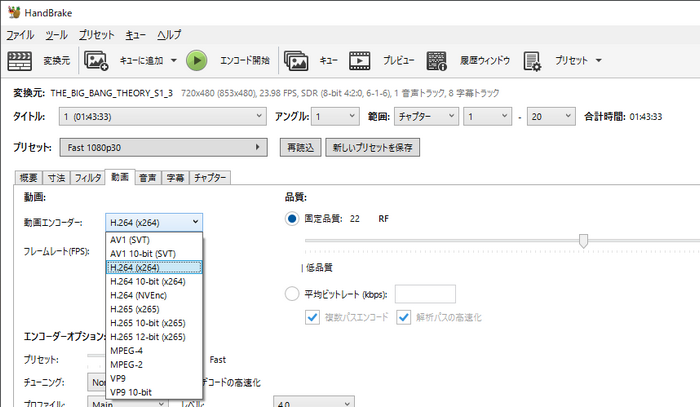Open the start chapter dropdown showing 1
Screen dimensions: 700x407
488,116
